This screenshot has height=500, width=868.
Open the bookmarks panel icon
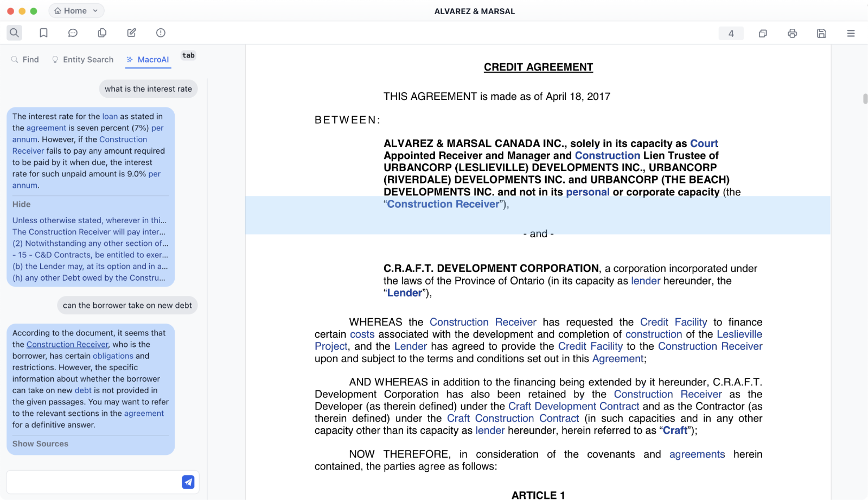(x=43, y=33)
